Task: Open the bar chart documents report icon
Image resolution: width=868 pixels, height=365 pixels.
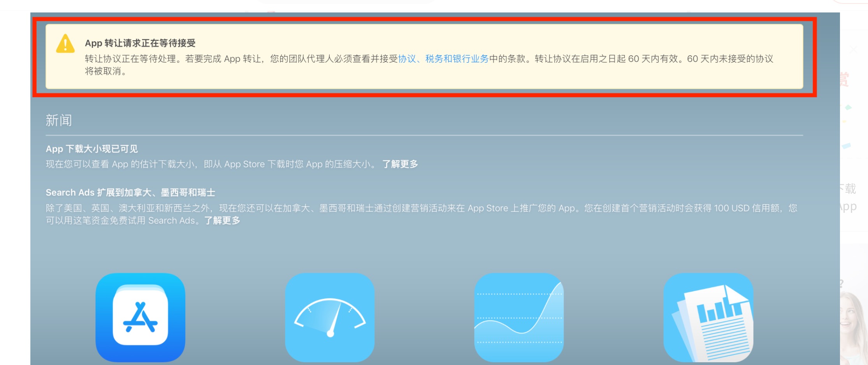Action: coord(708,317)
